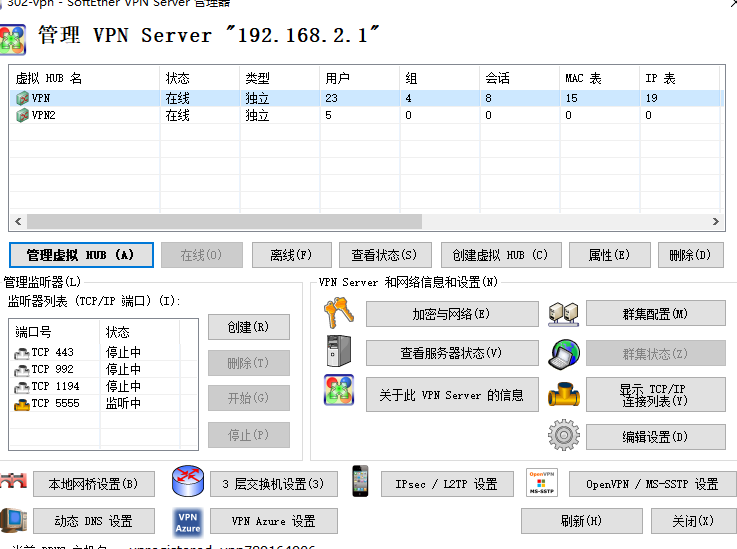Image resolution: width=737 pixels, height=549 pixels.
Task: Click the TCP 992 listener icon
Action: click(22, 370)
